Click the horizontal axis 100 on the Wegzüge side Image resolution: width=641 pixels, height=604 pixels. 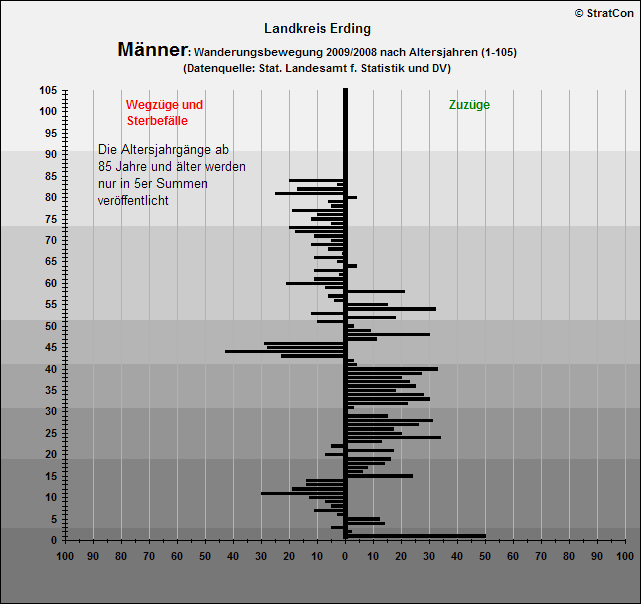[x=65, y=556]
